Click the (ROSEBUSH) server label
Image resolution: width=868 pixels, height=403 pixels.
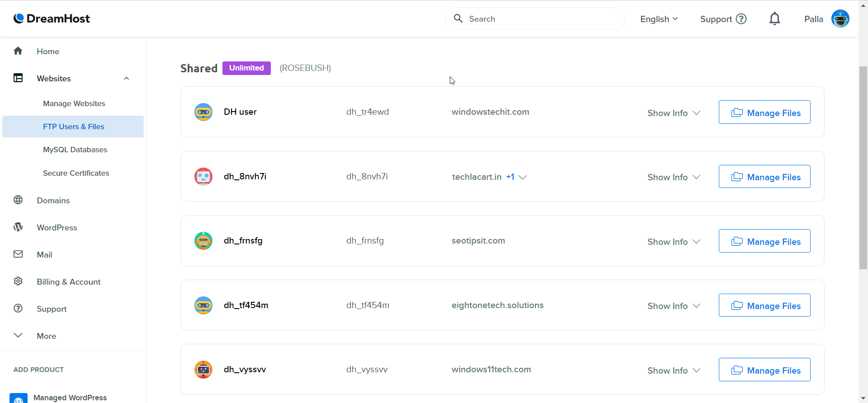click(305, 68)
